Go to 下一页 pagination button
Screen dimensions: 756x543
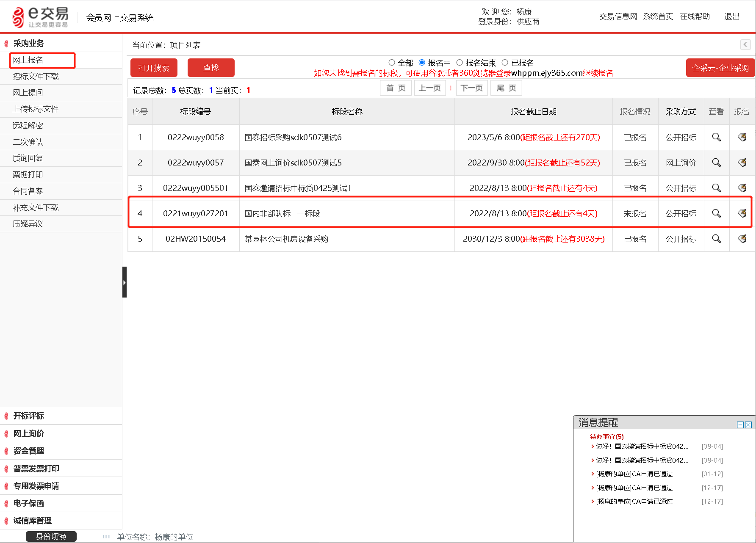[x=472, y=88]
